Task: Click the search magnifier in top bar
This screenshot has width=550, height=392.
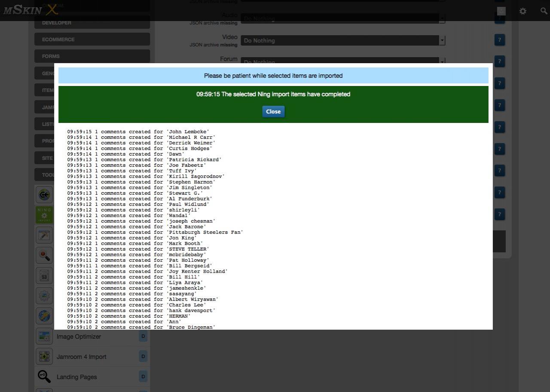Action: pos(544,11)
